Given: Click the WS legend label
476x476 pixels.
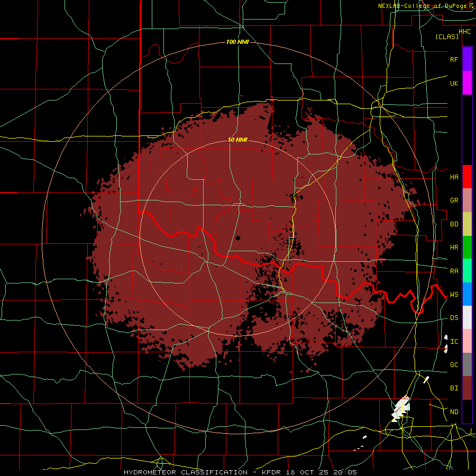Looking at the screenshot, I should [x=454, y=295].
